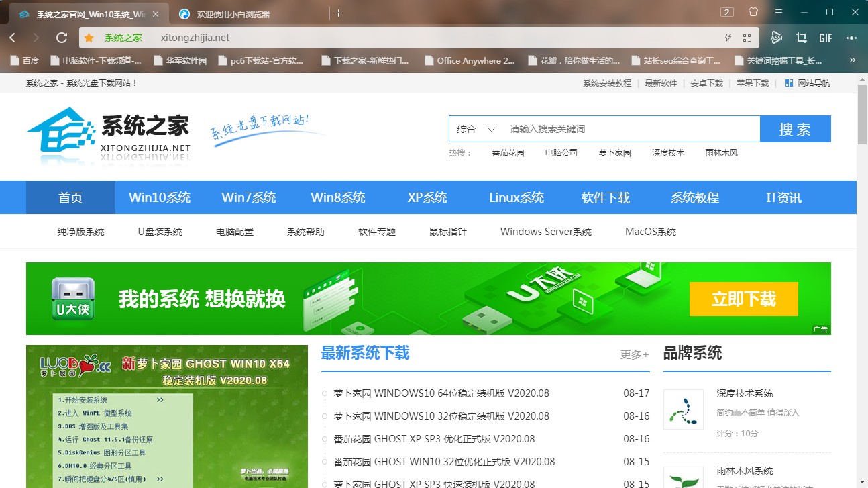Open the download assistant ASST icon
The width and height of the screenshot is (868, 488).
(x=776, y=38)
